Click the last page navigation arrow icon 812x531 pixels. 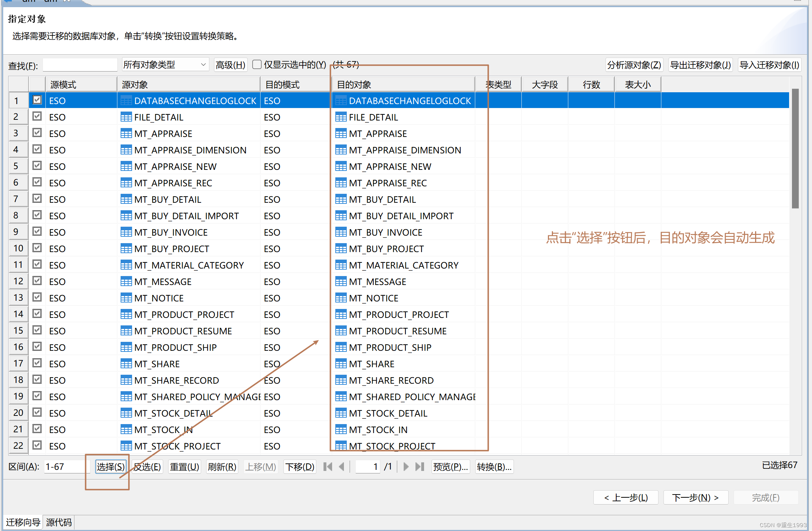pyautogui.click(x=420, y=467)
